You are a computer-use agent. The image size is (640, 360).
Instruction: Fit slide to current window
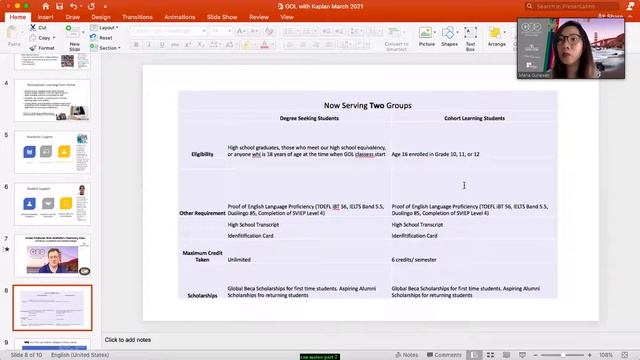click(x=624, y=355)
